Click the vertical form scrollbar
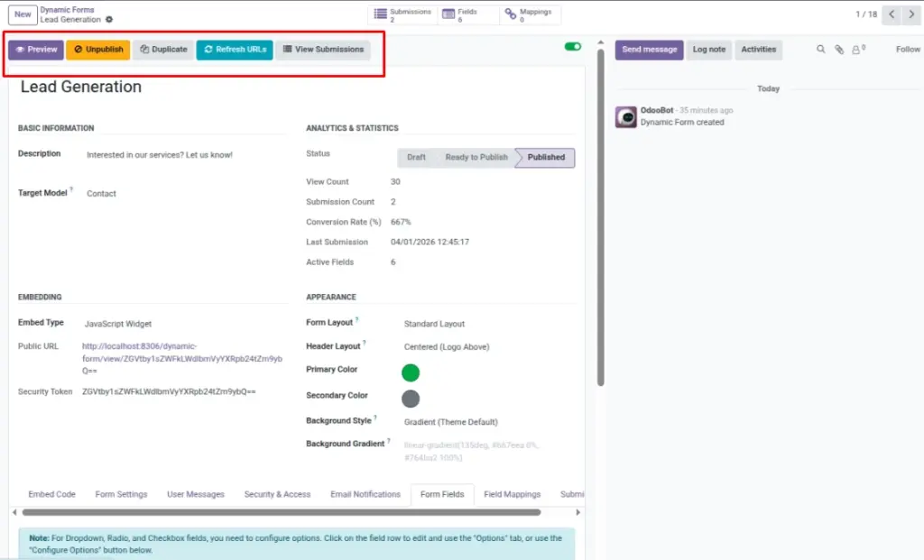 pyautogui.click(x=600, y=218)
